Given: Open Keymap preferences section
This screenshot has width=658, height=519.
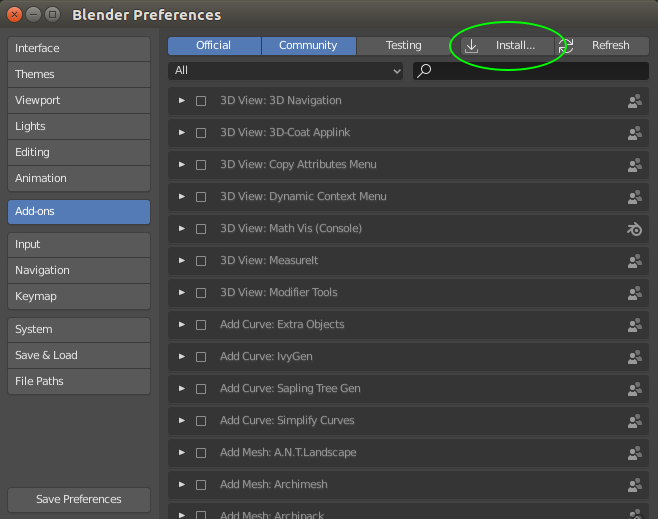Looking at the screenshot, I should 79,297.
